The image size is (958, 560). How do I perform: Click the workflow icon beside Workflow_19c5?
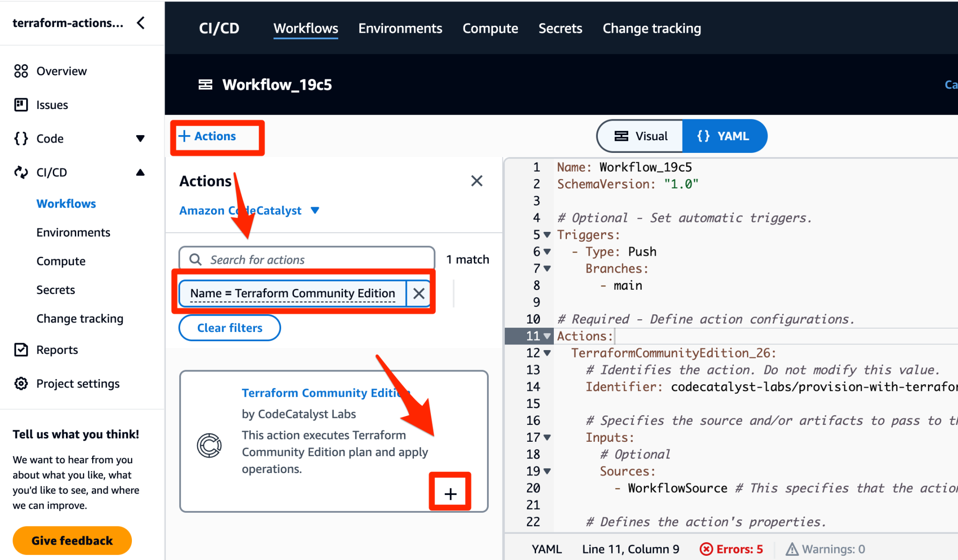pos(205,85)
